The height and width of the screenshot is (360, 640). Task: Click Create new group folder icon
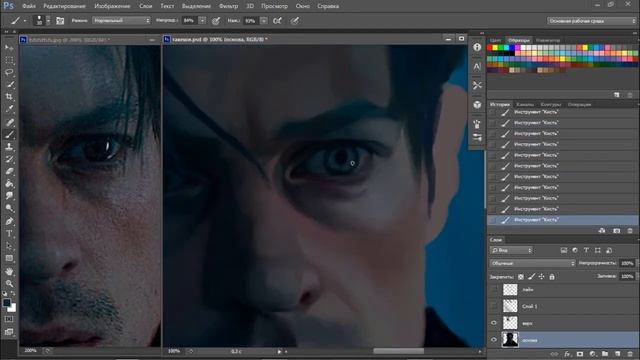pos(605,354)
